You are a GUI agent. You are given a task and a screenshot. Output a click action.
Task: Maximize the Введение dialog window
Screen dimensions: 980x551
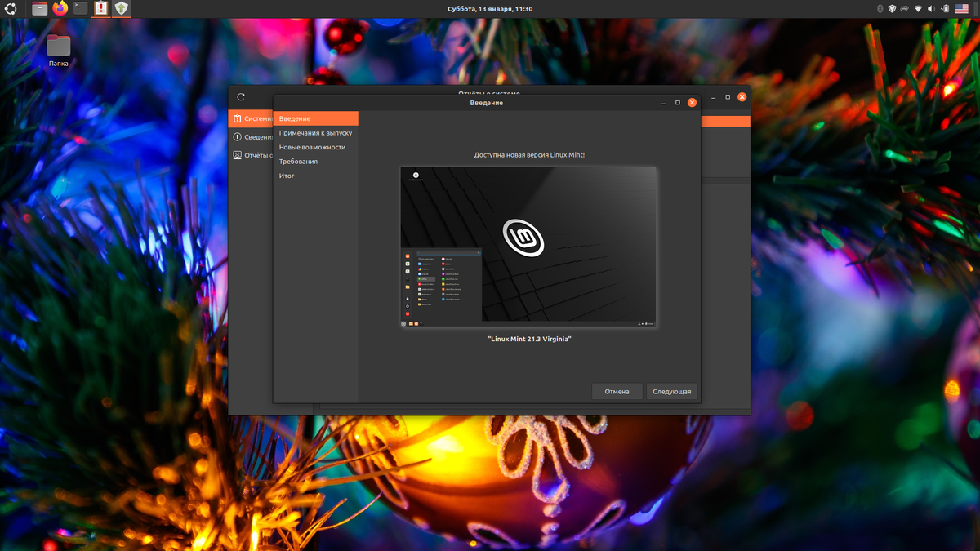point(677,103)
